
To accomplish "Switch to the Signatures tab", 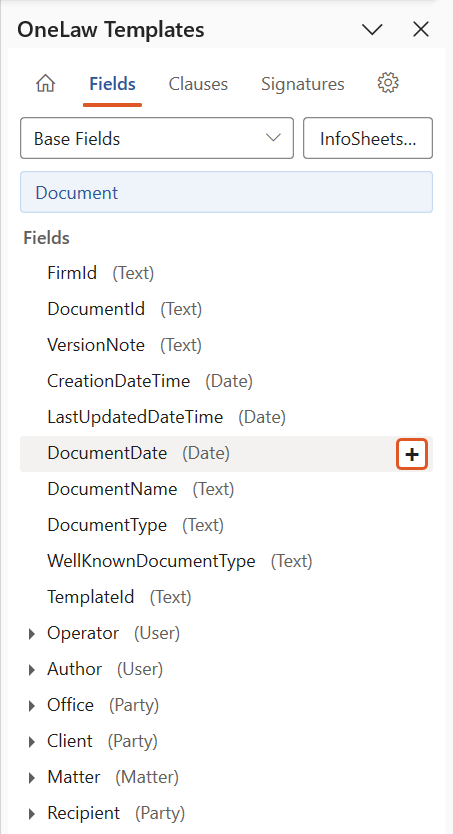I will point(303,84).
